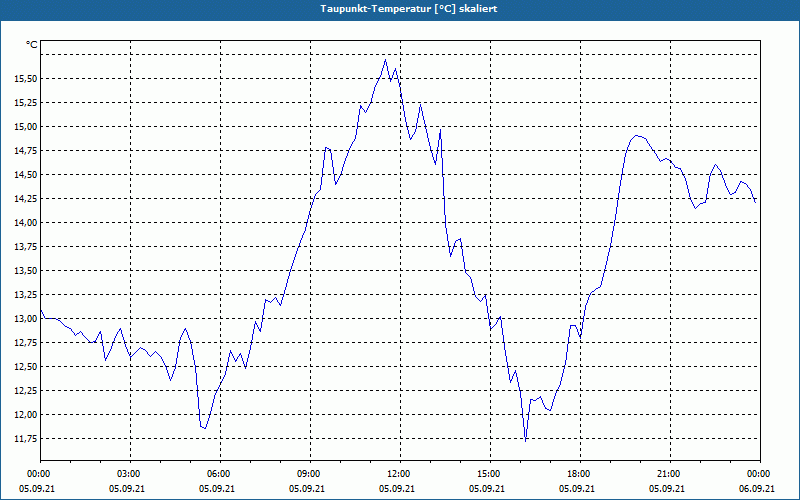The width and height of the screenshot is (800, 500).
Task: Click the 14,75 y-axis label
Action: [x=24, y=151]
